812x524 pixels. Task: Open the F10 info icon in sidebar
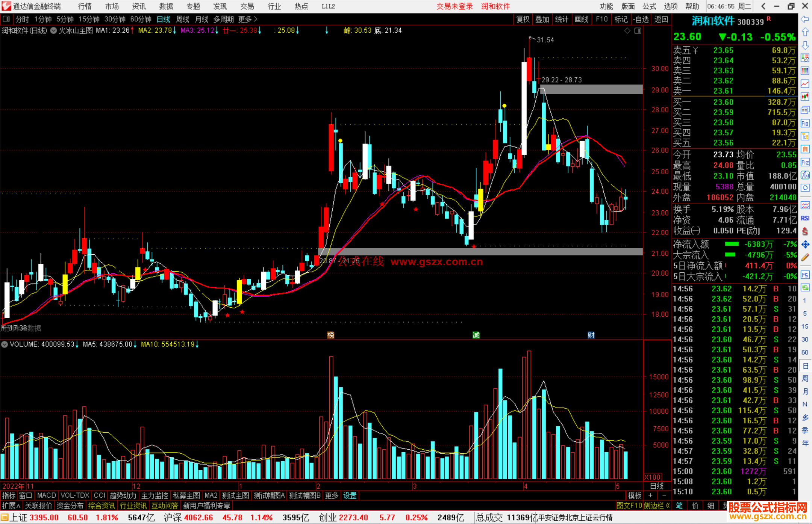tap(805, 123)
